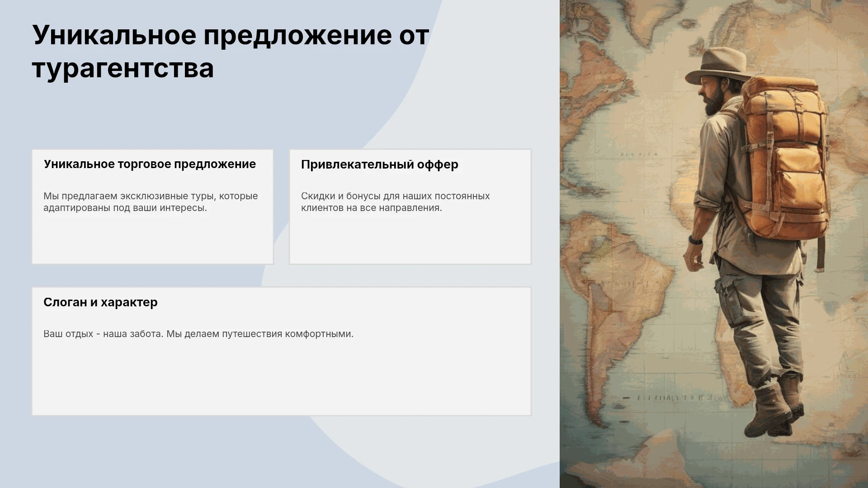The image size is (868, 488).
Task: Select the 'Слоган и характер' heading
Action: coord(100,302)
